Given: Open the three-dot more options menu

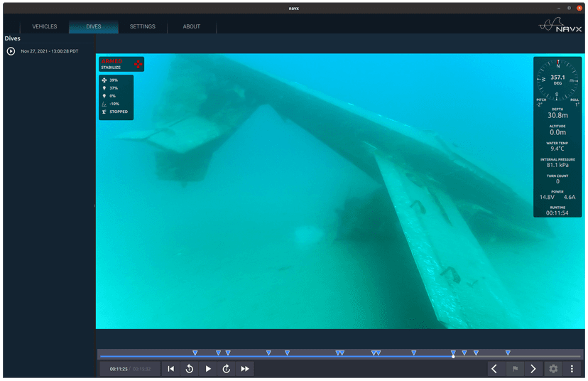Looking at the screenshot, I should click(572, 369).
